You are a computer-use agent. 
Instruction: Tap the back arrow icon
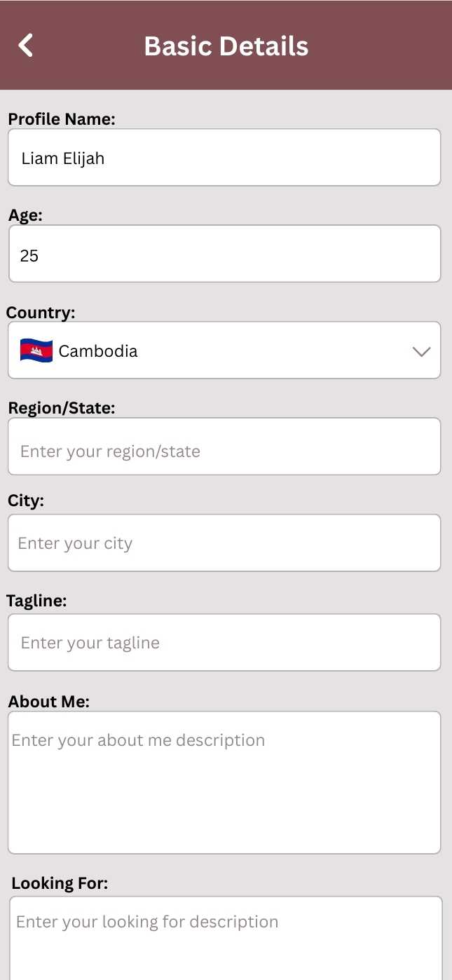[26, 46]
